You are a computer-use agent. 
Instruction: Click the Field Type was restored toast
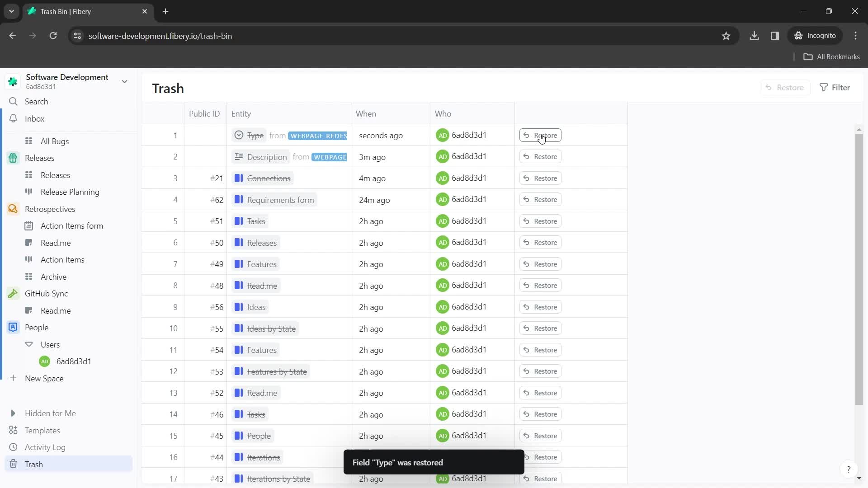pos(434,462)
